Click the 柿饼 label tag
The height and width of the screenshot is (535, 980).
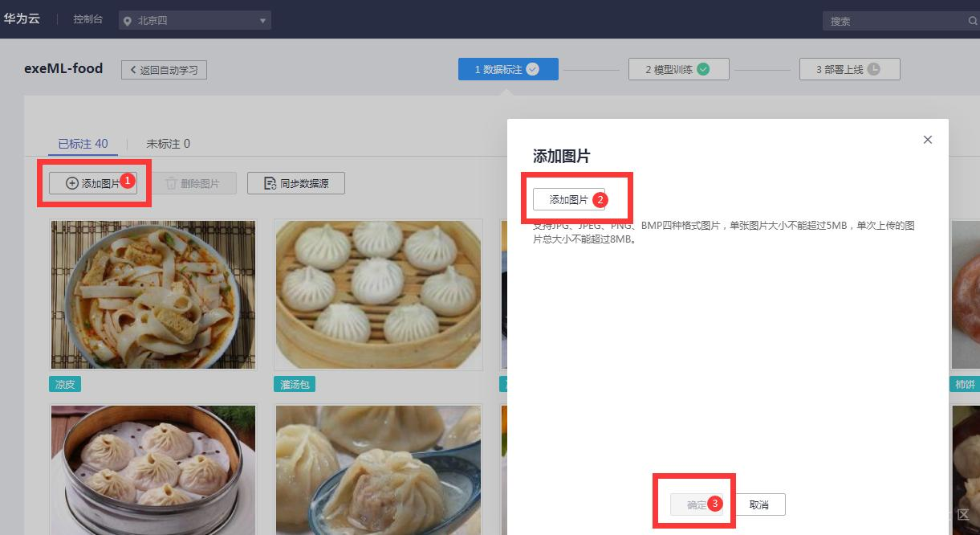point(964,385)
